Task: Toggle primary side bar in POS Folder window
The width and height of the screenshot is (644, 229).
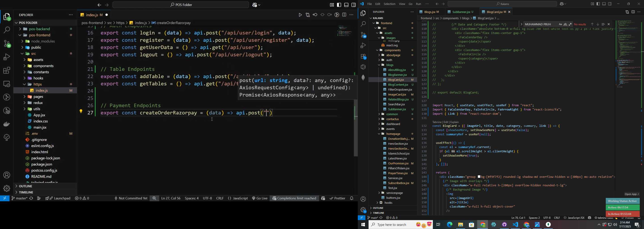Action: (x=339, y=5)
